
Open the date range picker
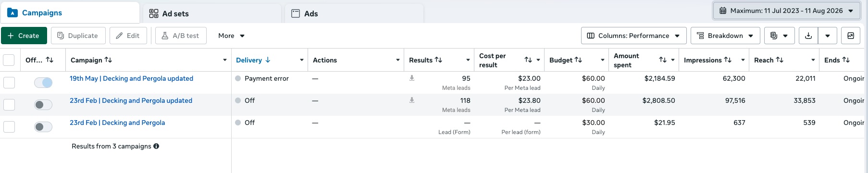pos(786,11)
